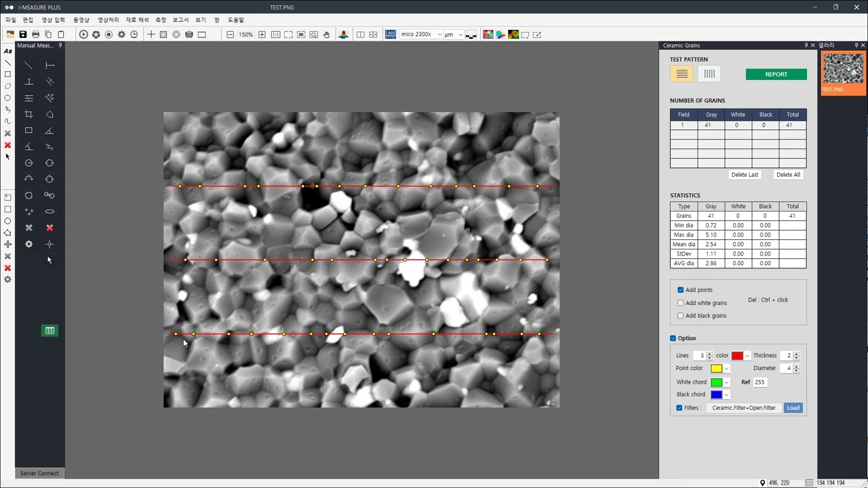Enable the Add white grains checkbox
This screenshot has width=868, height=488.
coord(681,303)
